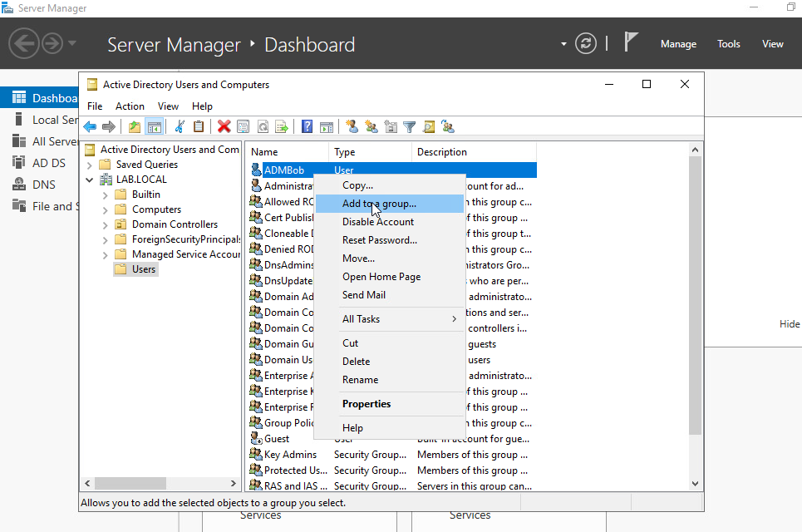Expand the Managed Service Accounts node

[x=105, y=254]
